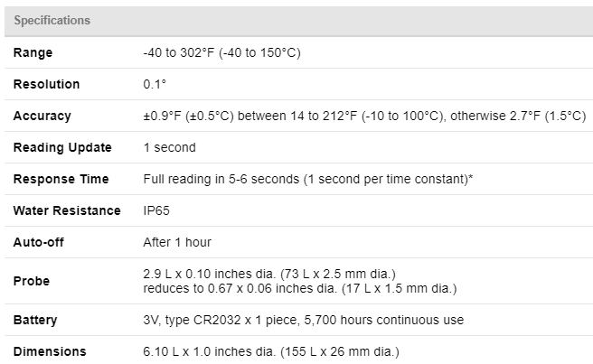The height and width of the screenshot is (364, 593).
Task: Click the 1 second reading update value
Action: pyautogui.click(x=169, y=147)
